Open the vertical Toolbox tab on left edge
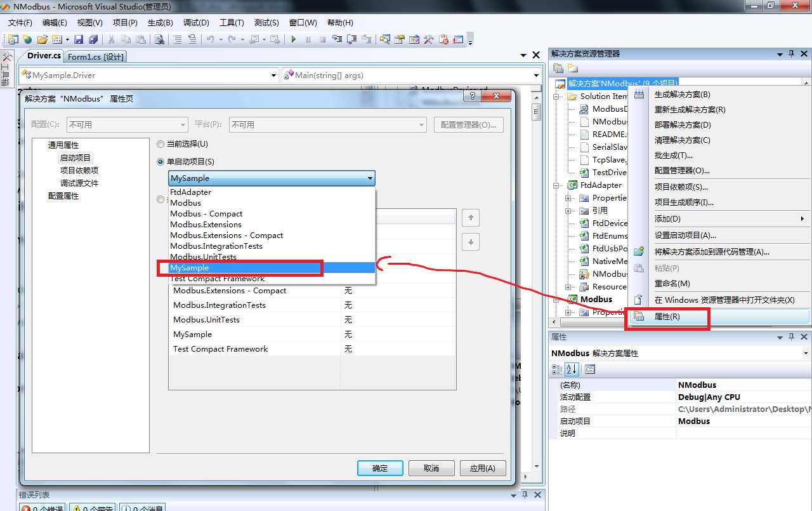Image resolution: width=812 pixels, height=511 pixels. [x=6, y=70]
